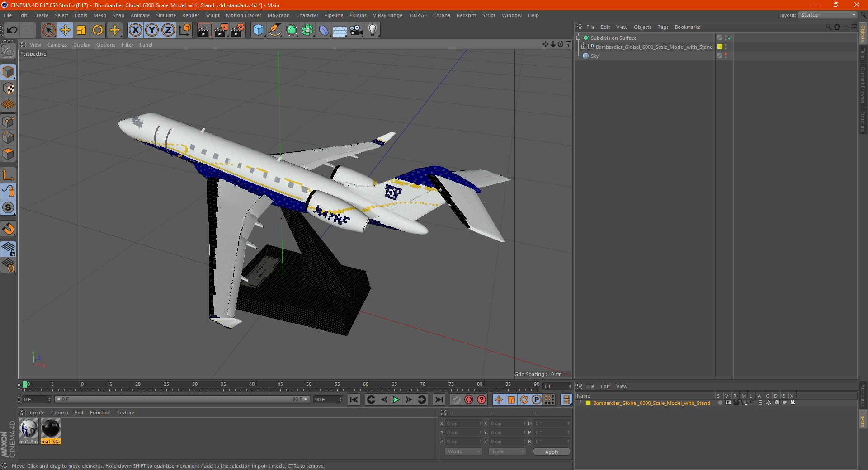The width and height of the screenshot is (868, 470).
Task: Activate the Scale tool
Action: pyautogui.click(x=81, y=30)
